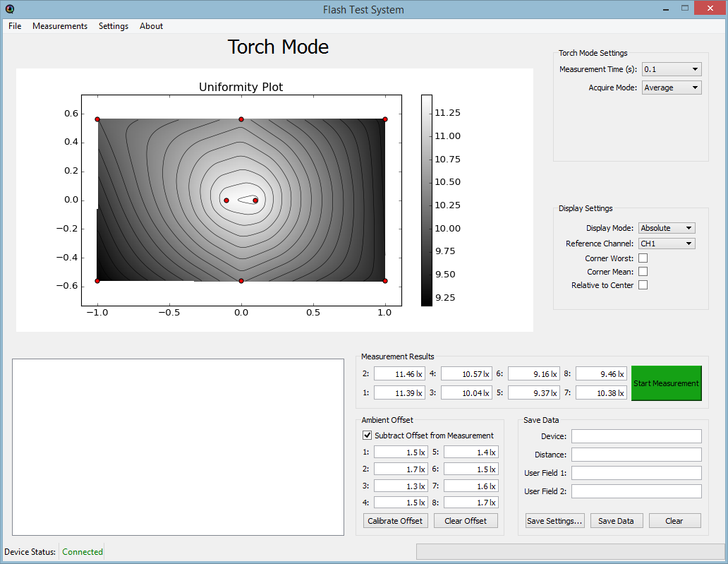
Task: Open the File menu
Action: [x=15, y=26]
